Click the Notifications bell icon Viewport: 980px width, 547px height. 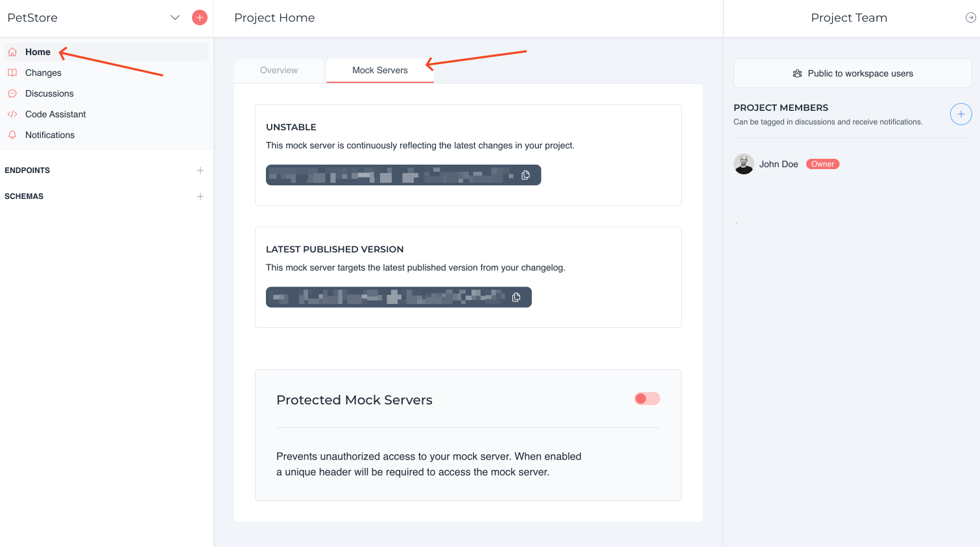tap(12, 135)
